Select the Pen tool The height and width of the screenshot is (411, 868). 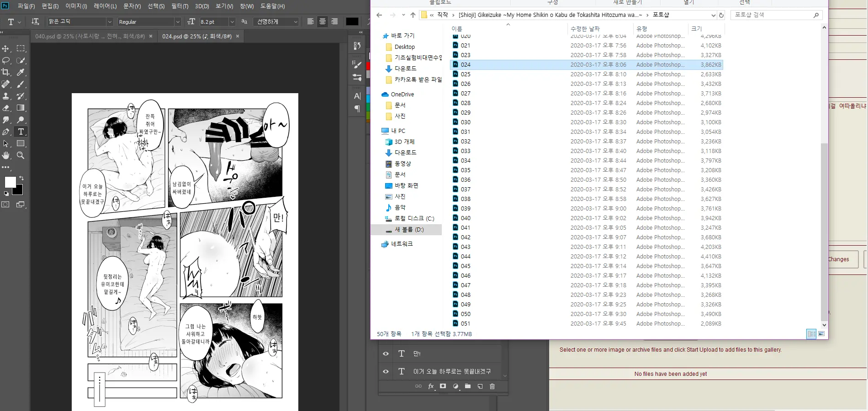[x=6, y=132]
